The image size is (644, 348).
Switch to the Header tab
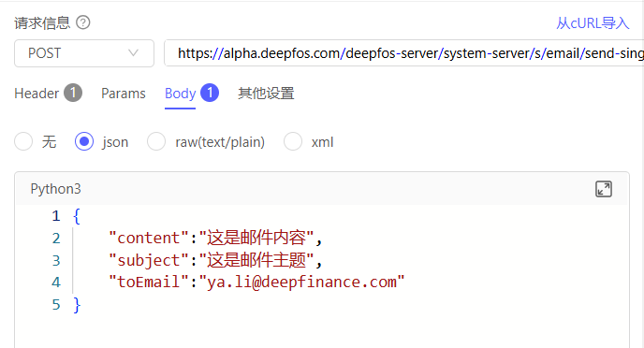tap(37, 94)
